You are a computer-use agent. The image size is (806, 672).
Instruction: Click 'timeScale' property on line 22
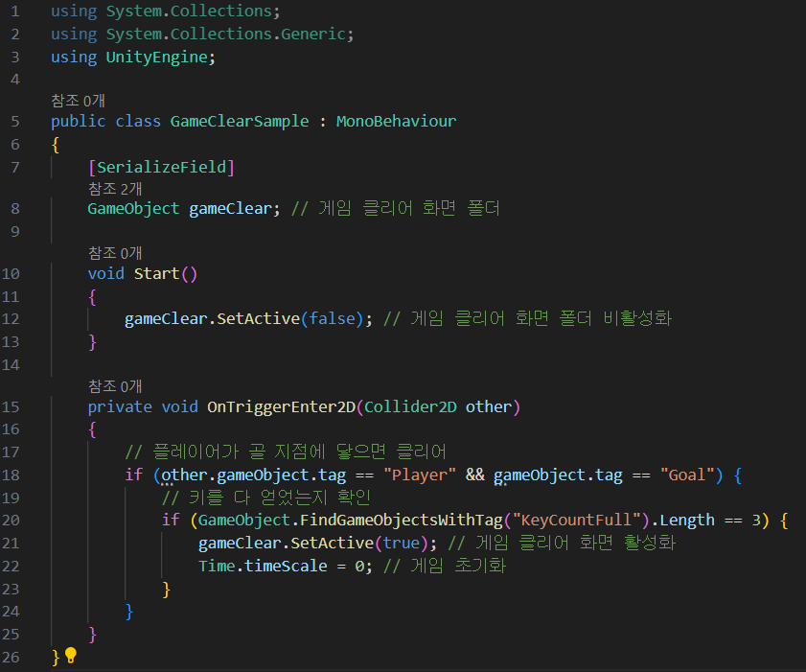coord(286,567)
